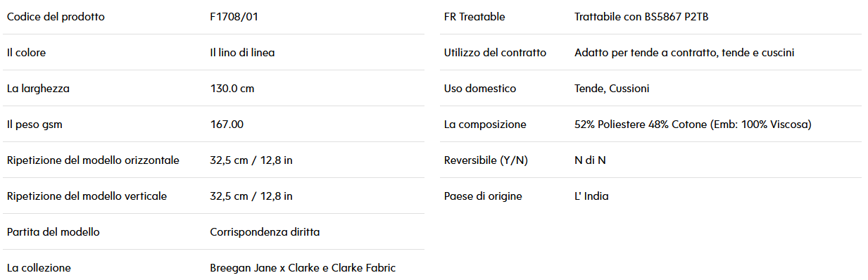Click the 'N di N' reversible value
868x280 pixels.
pos(590,160)
